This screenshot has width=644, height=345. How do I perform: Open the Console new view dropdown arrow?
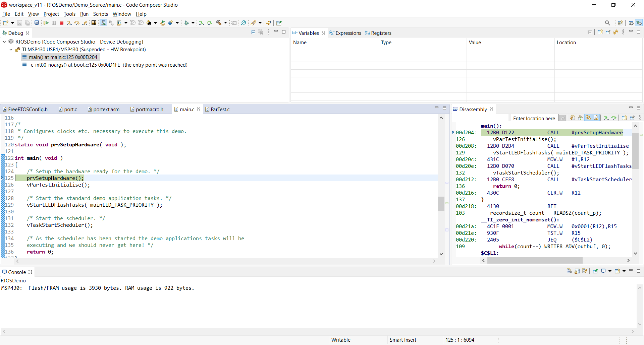pos(624,271)
